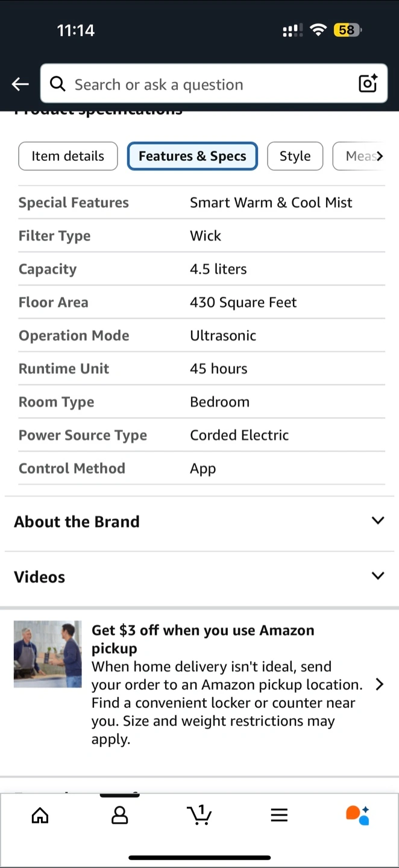Open camera lens search icon

[368, 83]
